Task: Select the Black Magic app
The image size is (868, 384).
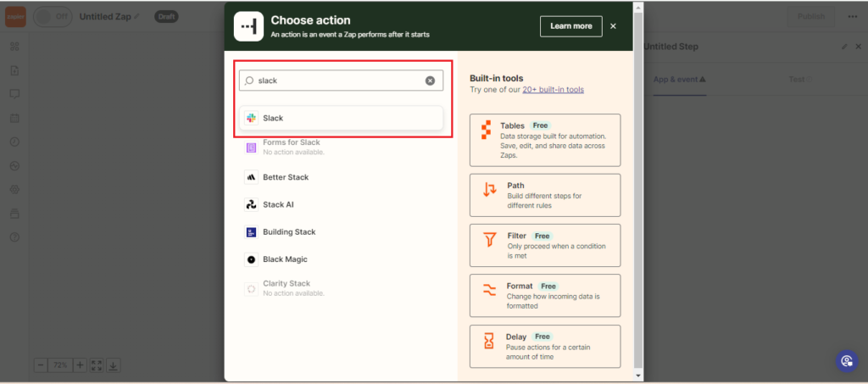Action: coord(341,259)
